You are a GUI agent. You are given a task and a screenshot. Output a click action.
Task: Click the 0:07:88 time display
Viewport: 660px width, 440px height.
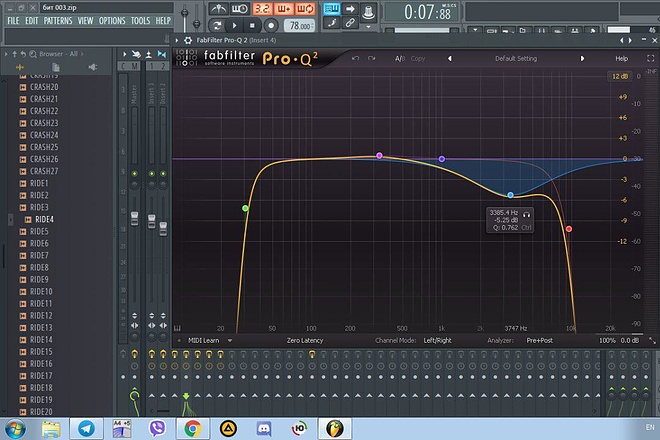point(427,12)
